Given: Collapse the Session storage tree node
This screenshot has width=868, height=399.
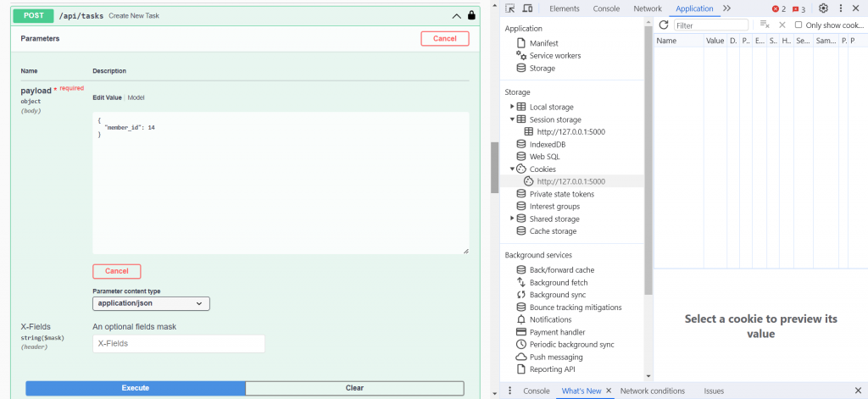Looking at the screenshot, I should tap(512, 119).
